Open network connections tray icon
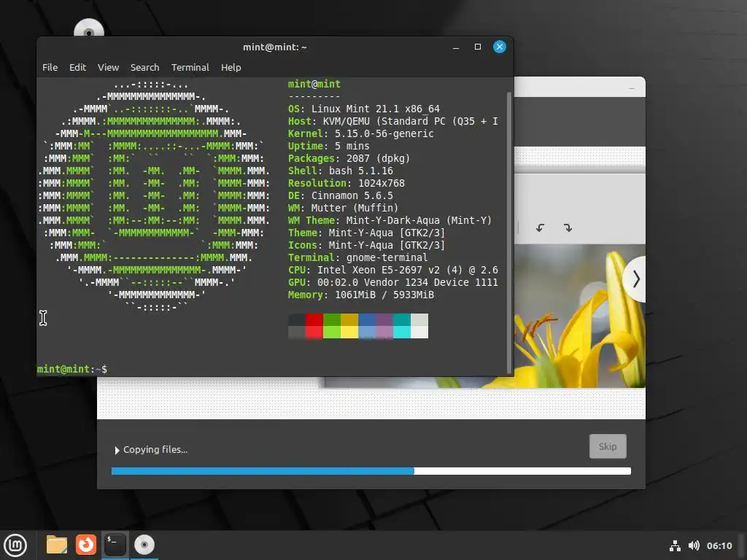 675,545
